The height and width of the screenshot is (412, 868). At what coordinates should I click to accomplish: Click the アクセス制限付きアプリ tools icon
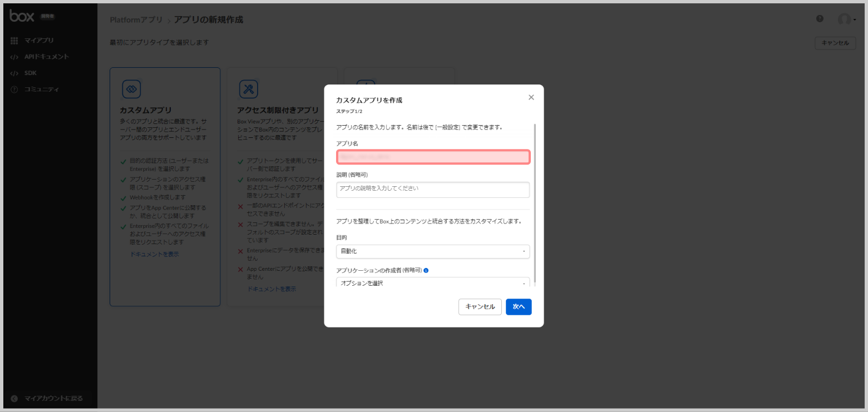pyautogui.click(x=248, y=88)
